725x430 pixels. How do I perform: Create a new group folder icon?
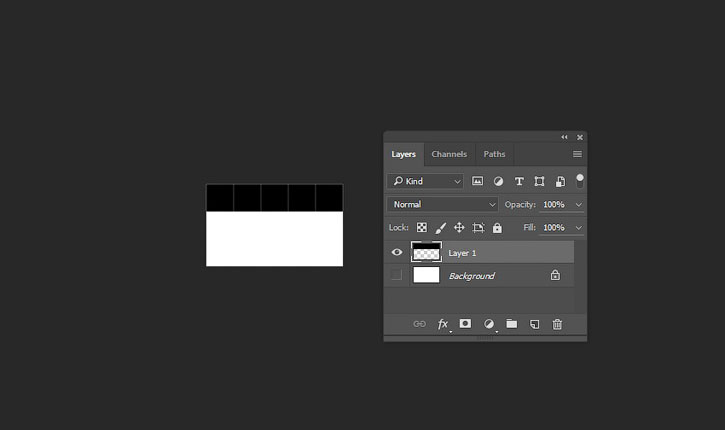[x=511, y=324]
